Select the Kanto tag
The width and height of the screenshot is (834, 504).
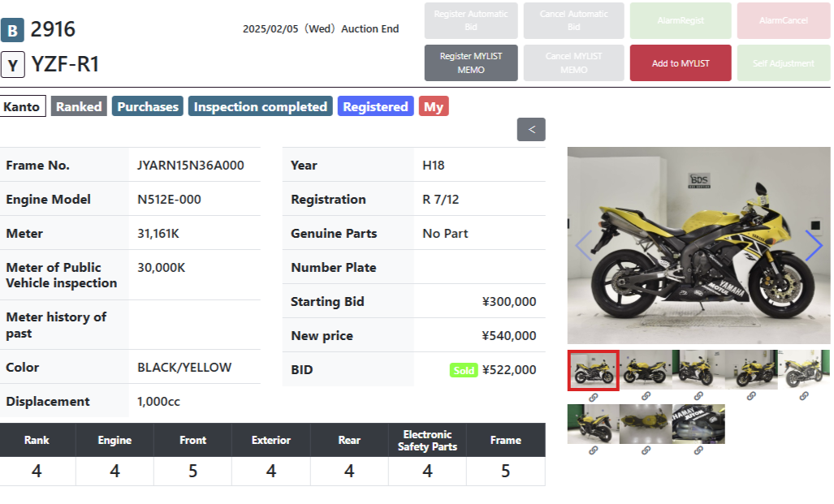[22, 107]
